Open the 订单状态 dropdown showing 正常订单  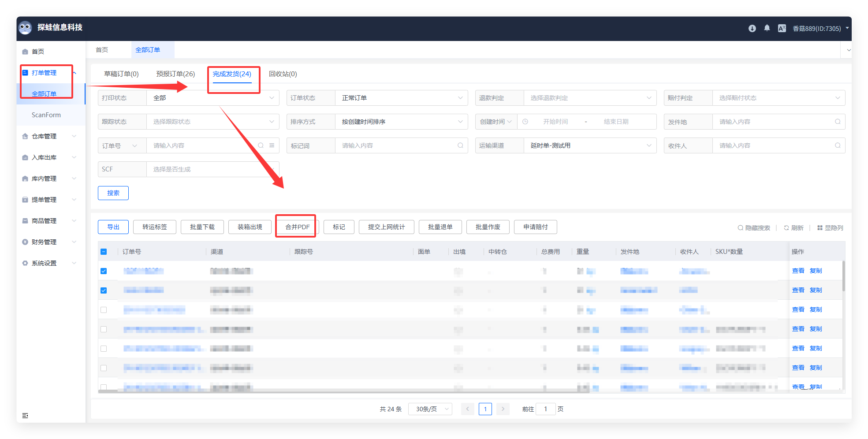(x=400, y=98)
